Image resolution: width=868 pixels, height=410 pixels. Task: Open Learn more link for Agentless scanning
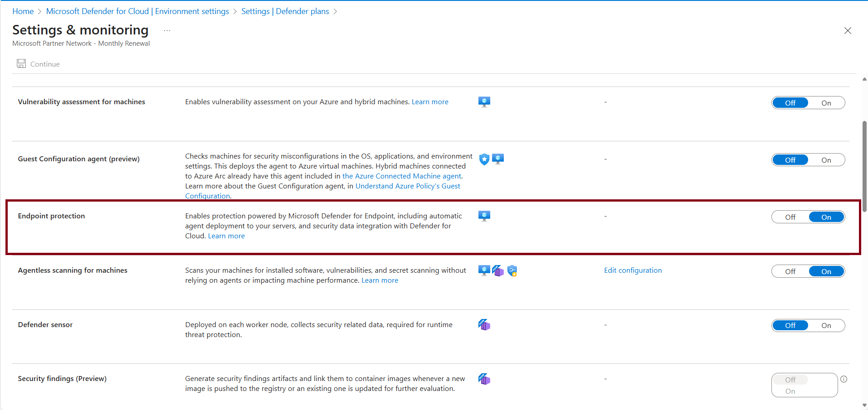point(380,280)
